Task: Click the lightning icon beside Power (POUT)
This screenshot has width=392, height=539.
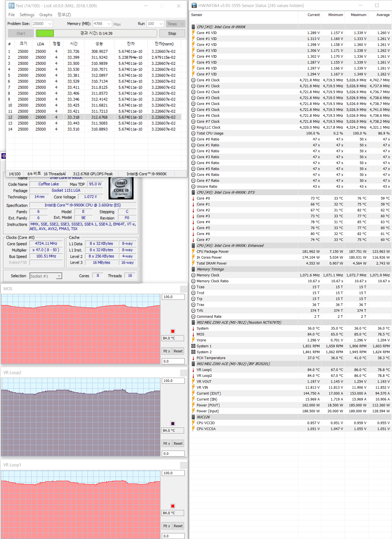Action: (x=193, y=405)
